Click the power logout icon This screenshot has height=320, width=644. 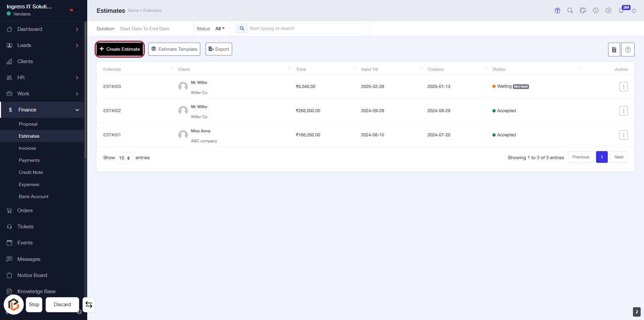coord(634,10)
